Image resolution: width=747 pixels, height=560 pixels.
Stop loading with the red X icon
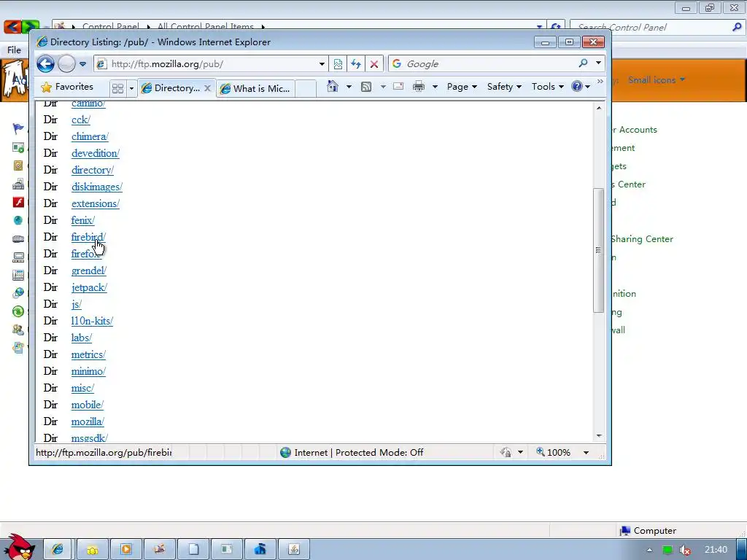click(x=374, y=64)
